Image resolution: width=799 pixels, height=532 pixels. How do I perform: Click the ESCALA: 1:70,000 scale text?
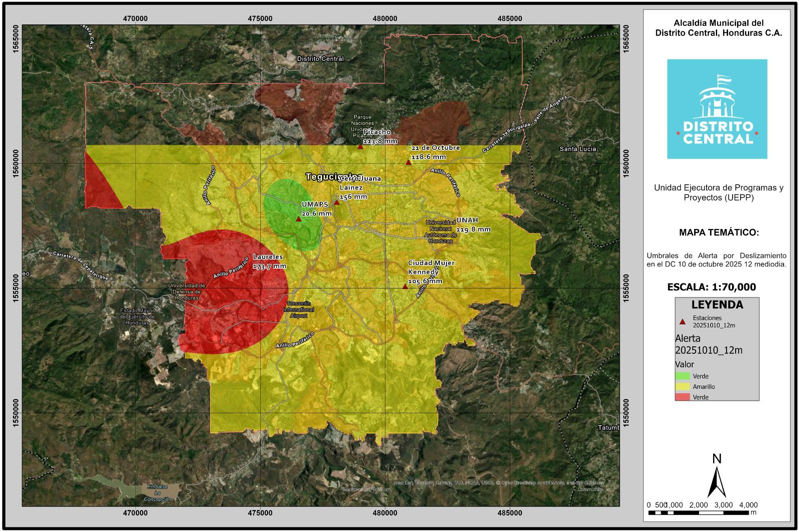711,287
